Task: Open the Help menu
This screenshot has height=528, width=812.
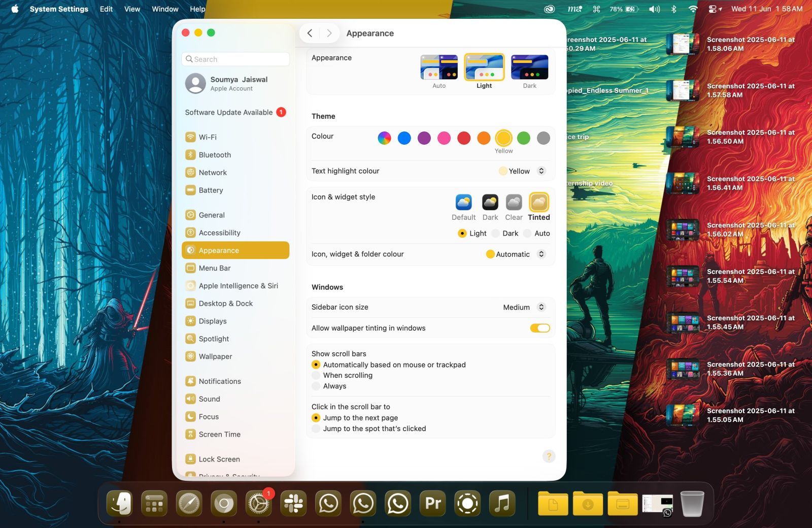Action: (x=197, y=9)
